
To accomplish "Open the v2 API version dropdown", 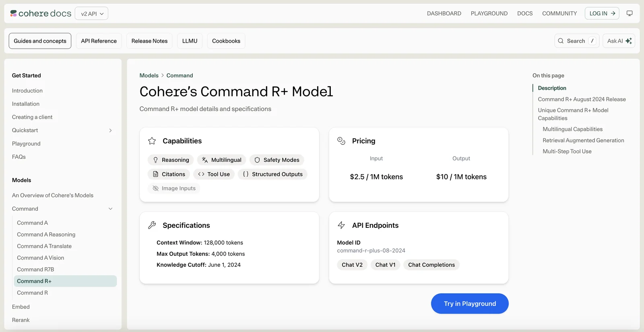I will 92,14.
